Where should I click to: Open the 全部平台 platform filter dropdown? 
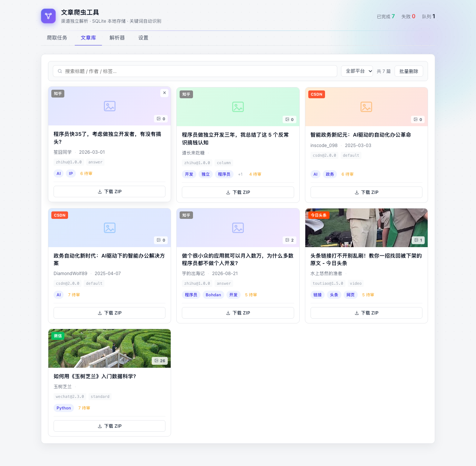(357, 71)
